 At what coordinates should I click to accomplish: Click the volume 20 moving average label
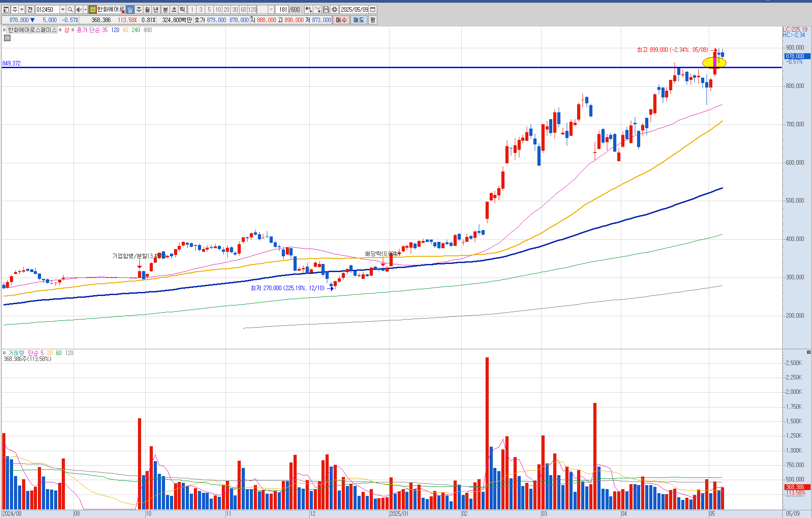50,353
